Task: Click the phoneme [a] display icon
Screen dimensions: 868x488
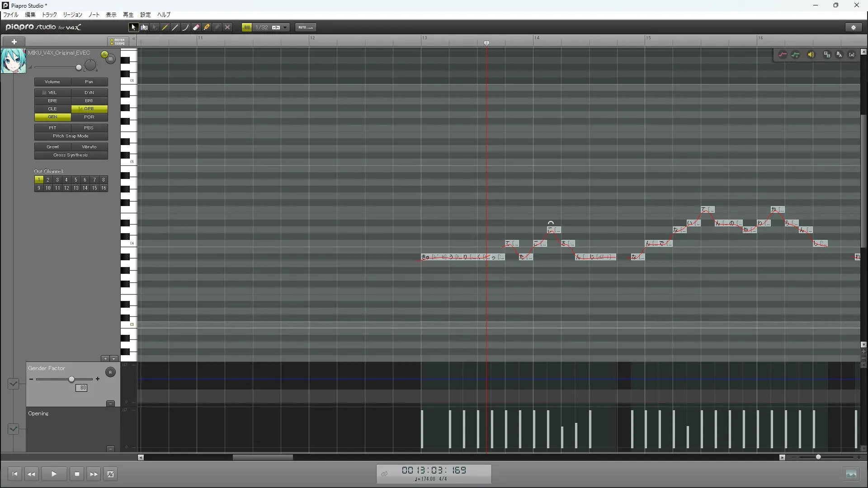Action: pos(852,55)
